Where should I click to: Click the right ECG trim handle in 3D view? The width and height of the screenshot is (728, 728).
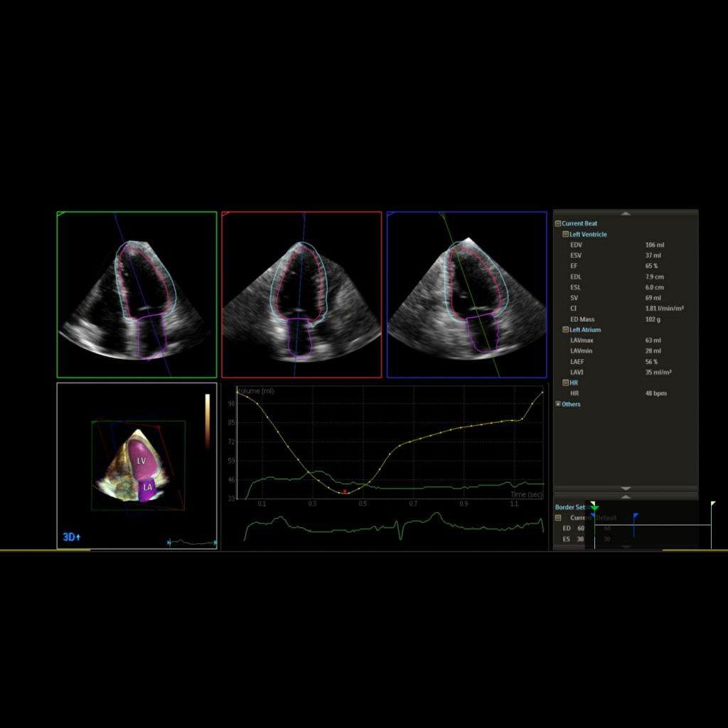tap(215, 542)
